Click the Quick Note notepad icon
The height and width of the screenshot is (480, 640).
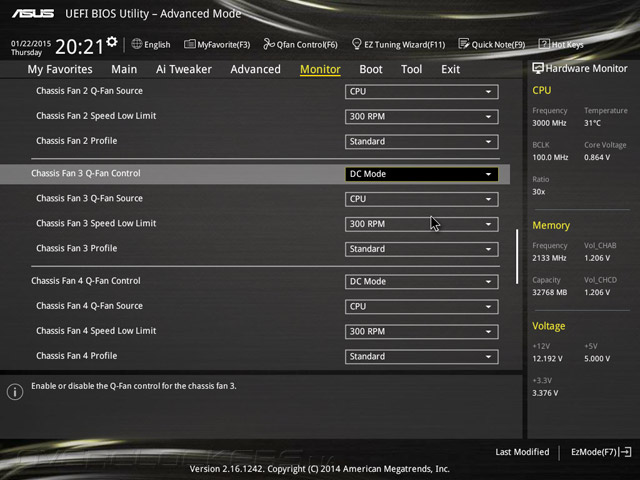464,44
